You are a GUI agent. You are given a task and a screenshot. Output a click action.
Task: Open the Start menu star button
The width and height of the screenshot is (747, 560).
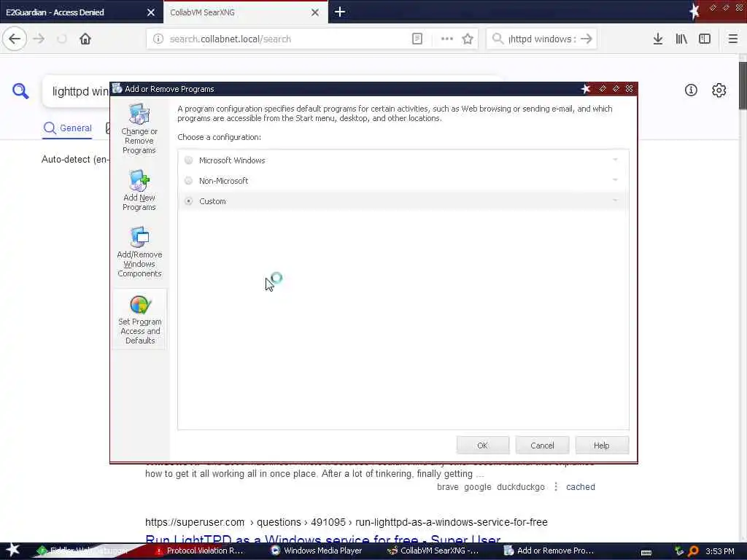point(12,550)
